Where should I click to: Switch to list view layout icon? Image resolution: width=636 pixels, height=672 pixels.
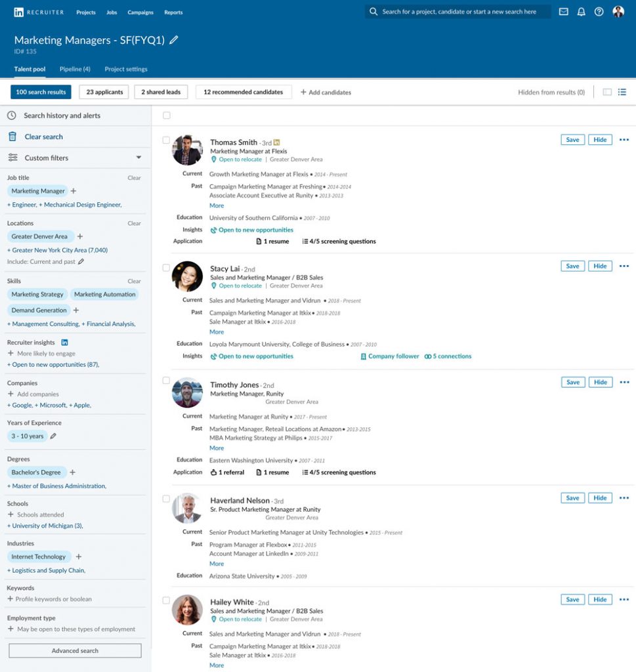[x=622, y=93]
